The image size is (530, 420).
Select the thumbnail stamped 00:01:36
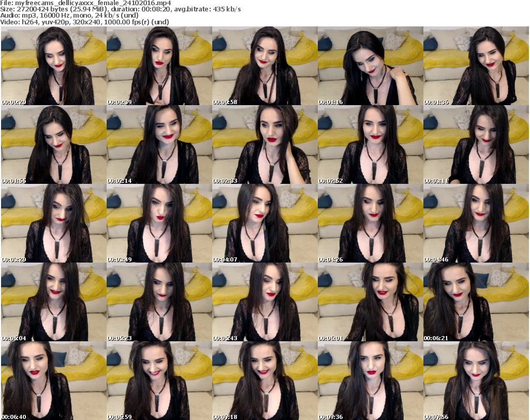[x=476, y=66]
